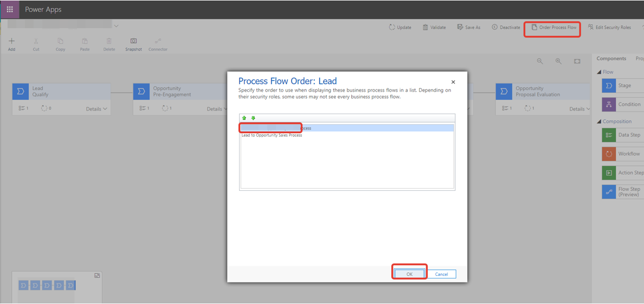Close the Process Flow Order dialog
Image resolution: width=644 pixels, height=304 pixels.
pyautogui.click(x=453, y=82)
